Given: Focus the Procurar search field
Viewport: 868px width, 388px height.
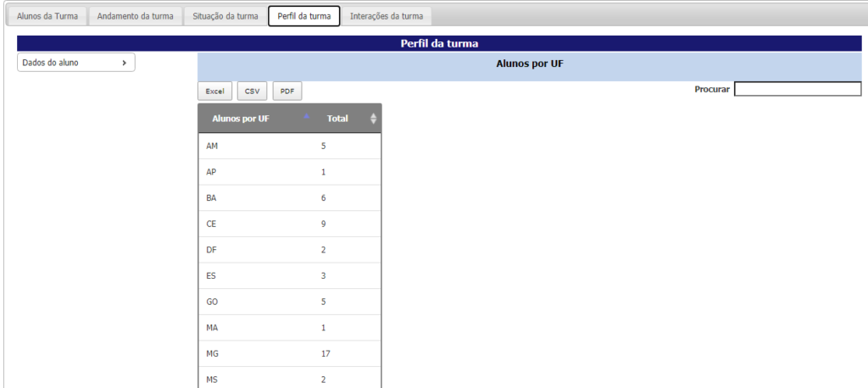Looking at the screenshot, I should point(797,89).
